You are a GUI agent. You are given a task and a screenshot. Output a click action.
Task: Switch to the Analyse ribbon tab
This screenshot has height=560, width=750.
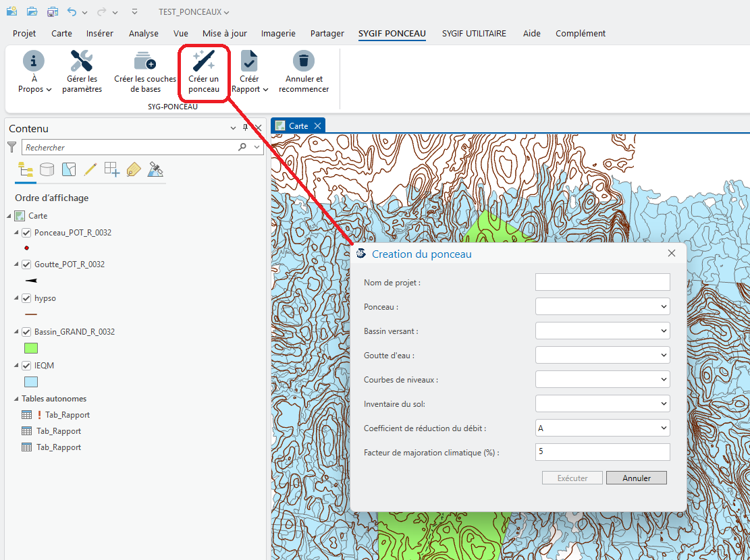tap(144, 34)
